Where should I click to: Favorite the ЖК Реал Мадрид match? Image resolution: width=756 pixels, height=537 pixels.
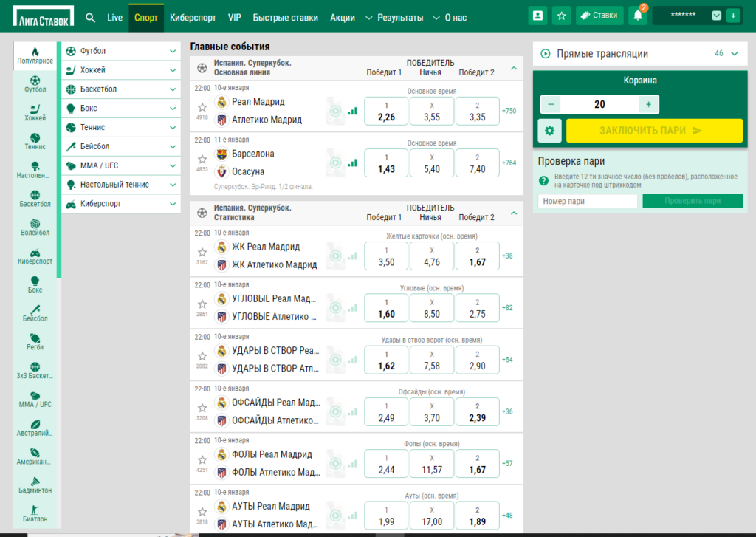coord(202,253)
